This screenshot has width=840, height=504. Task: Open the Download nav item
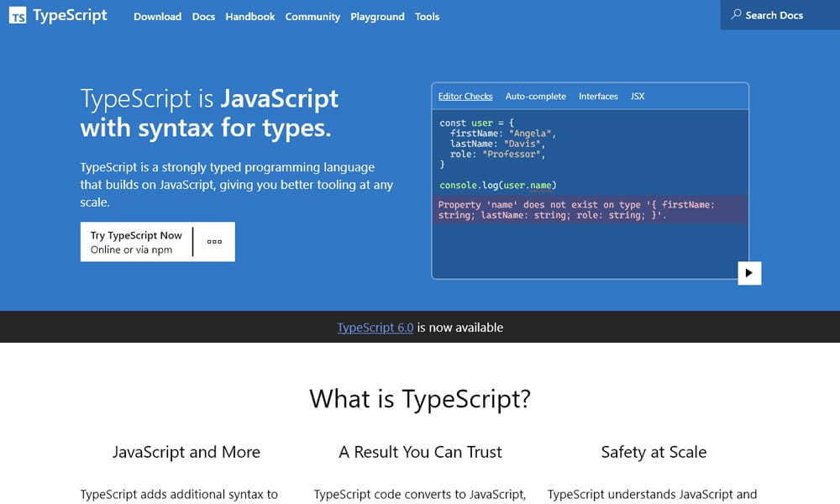coord(158,17)
